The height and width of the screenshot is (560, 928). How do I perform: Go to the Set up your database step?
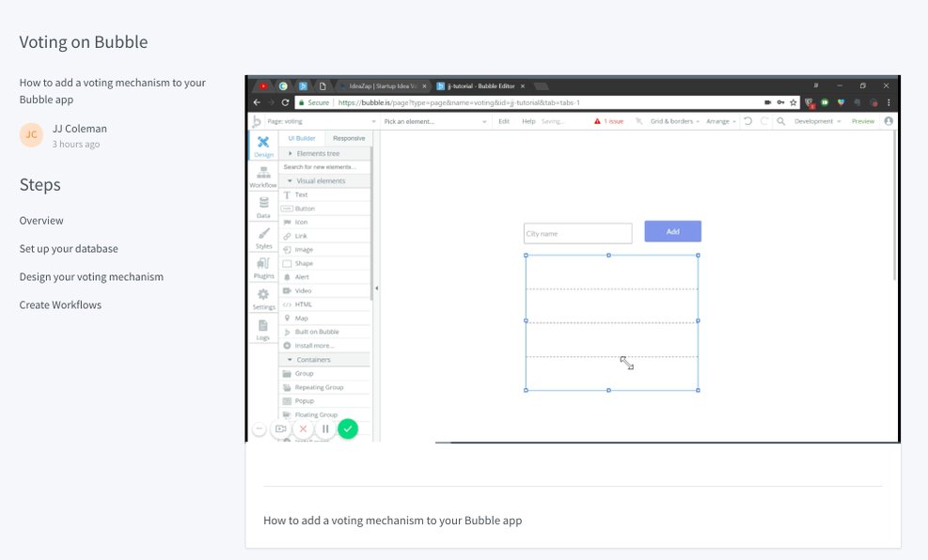[69, 249]
